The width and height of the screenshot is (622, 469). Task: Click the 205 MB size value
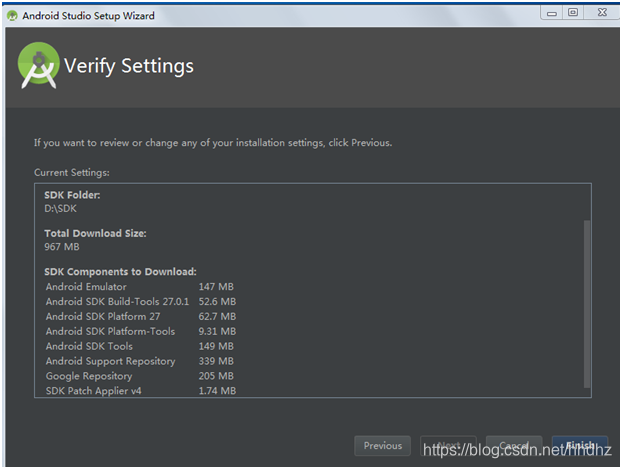tap(216, 376)
